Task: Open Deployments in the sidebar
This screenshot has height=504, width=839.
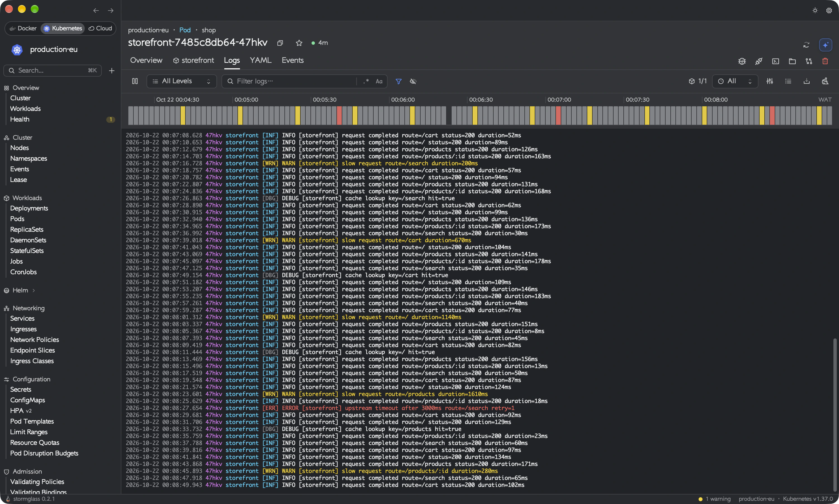Action: 29,208
